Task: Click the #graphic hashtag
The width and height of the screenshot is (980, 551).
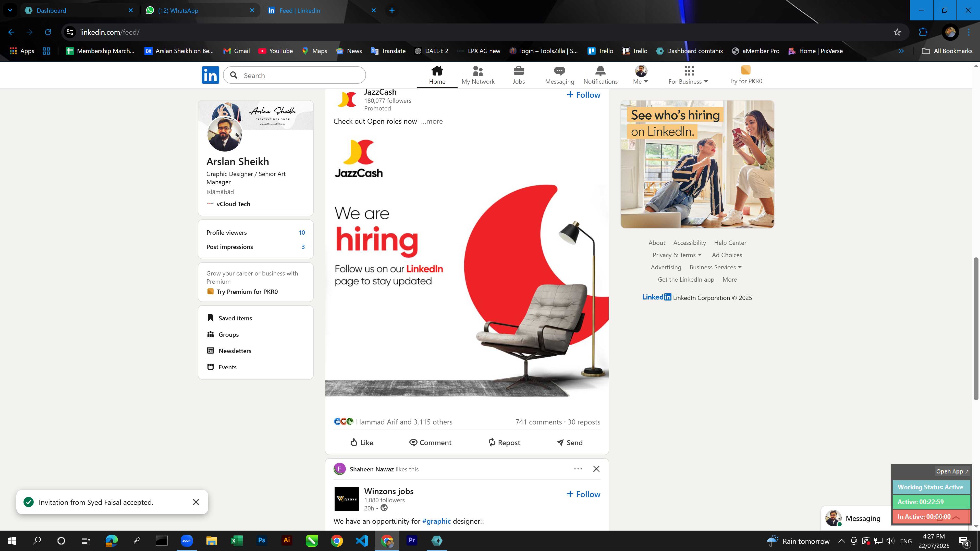Action: pos(436,521)
